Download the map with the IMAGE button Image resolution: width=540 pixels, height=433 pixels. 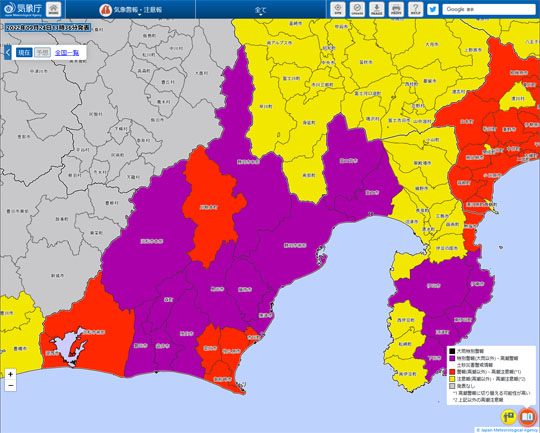(x=377, y=9)
